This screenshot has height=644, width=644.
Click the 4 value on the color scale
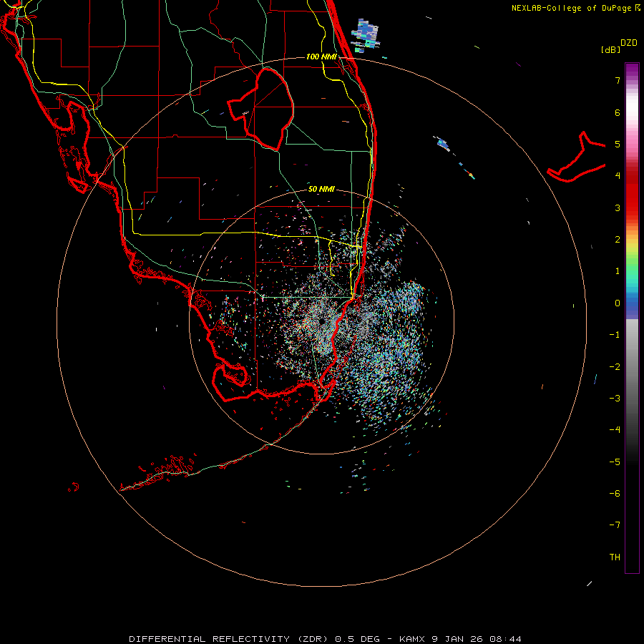click(618, 176)
